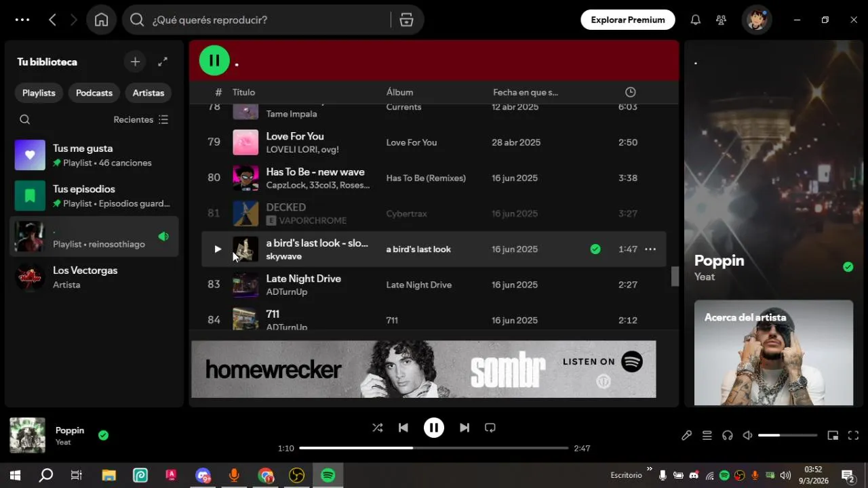Screen dimensions: 868x488
Task: Open the user profile avatar
Action: [x=757, y=20]
